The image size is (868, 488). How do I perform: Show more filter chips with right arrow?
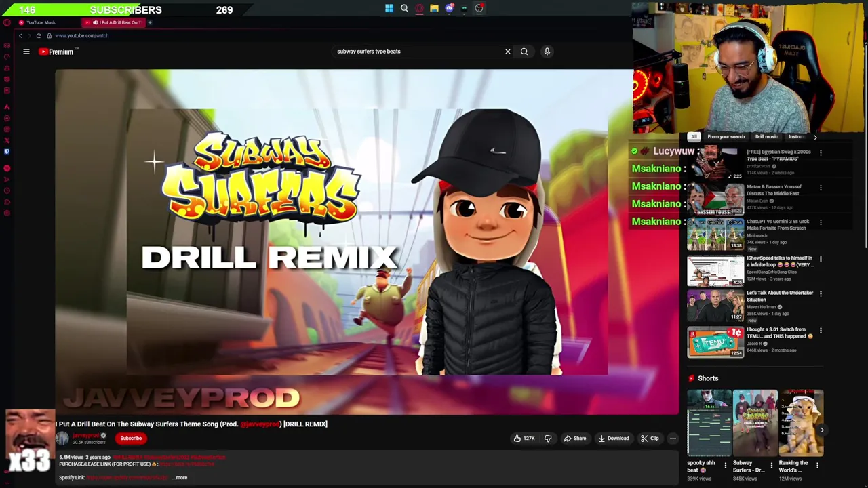pos(815,137)
